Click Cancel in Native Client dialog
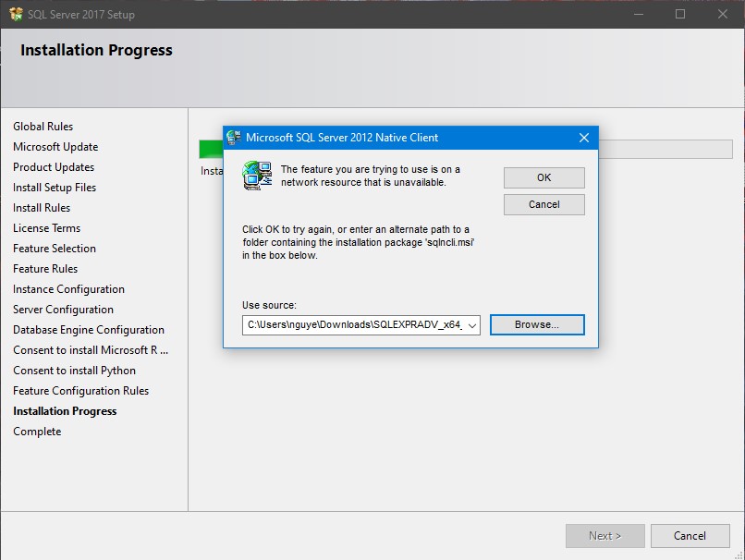The width and height of the screenshot is (745, 560). click(544, 204)
